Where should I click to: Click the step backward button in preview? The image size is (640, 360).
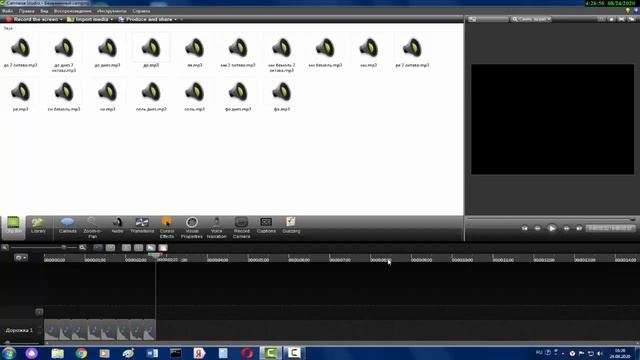click(538, 229)
